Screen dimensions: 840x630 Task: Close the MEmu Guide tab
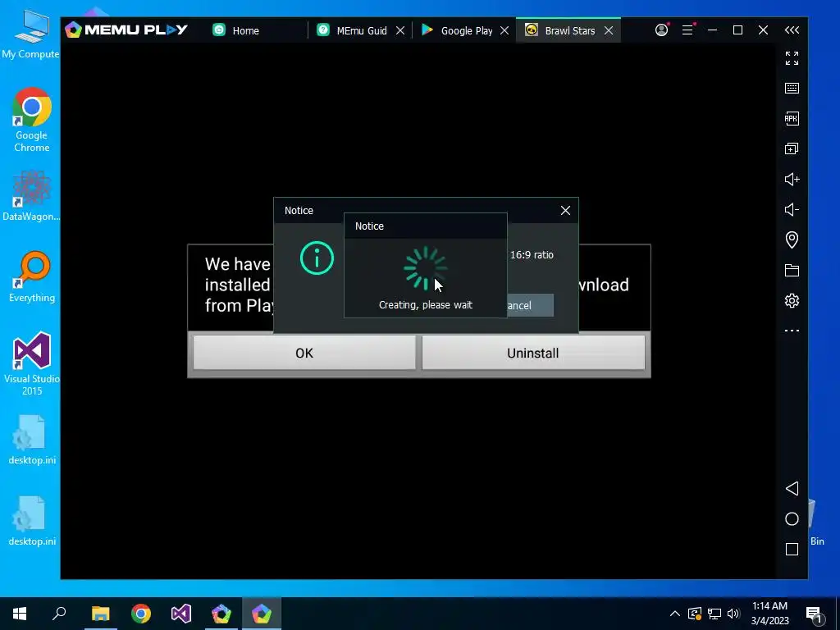pos(400,30)
